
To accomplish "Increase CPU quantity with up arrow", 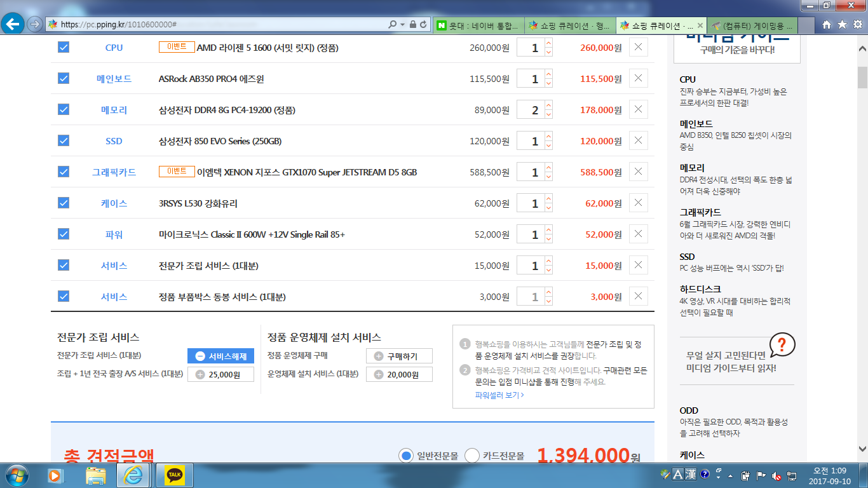I will click(548, 43).
